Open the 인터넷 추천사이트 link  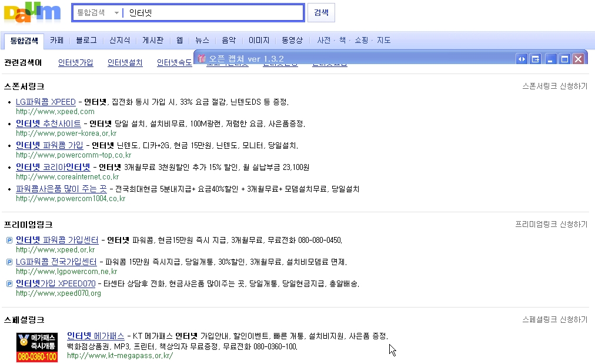click(x=48, y=123)
